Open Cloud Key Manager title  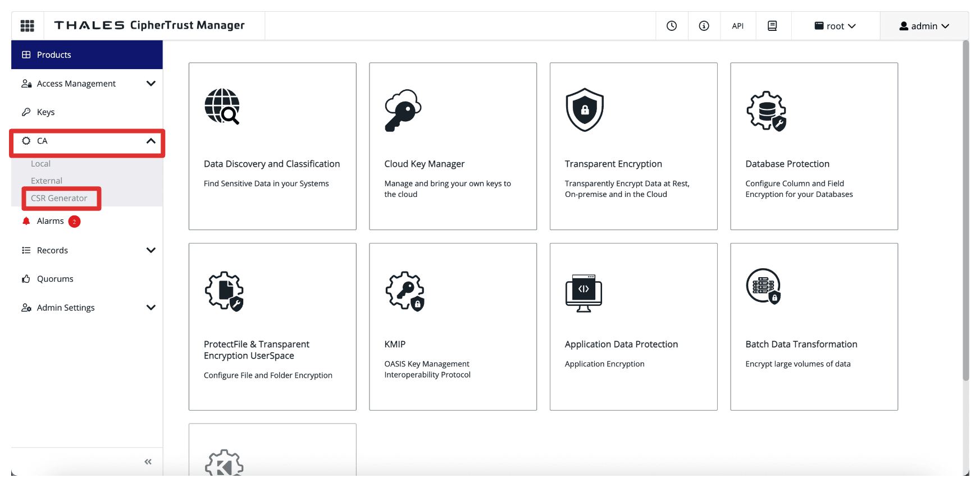(425, 164)
